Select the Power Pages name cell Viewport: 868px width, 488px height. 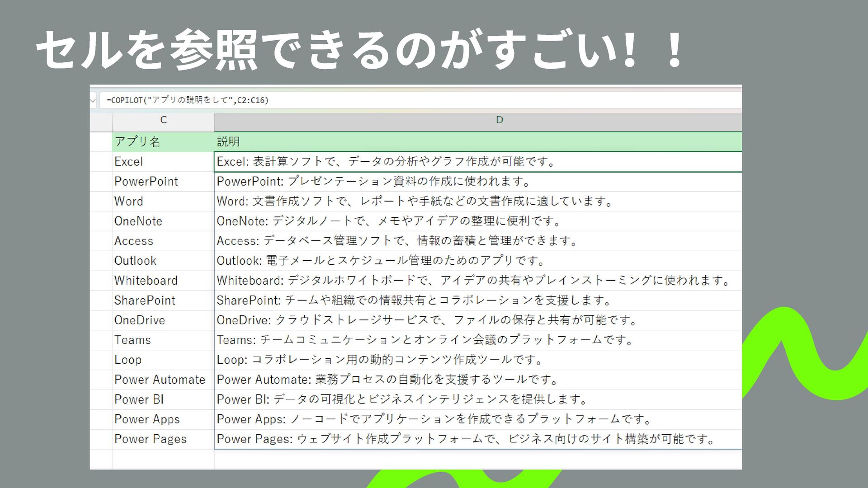coord(151,439)
